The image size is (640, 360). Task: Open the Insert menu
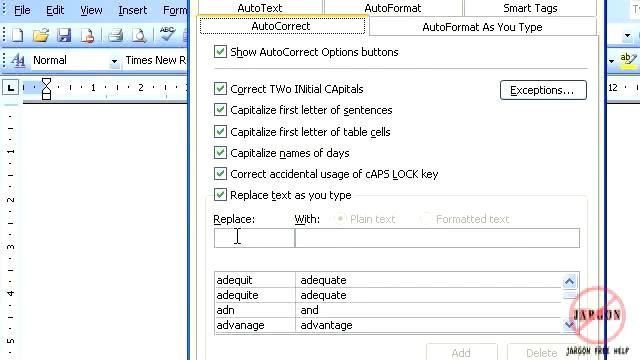click(x=132, y=10)
